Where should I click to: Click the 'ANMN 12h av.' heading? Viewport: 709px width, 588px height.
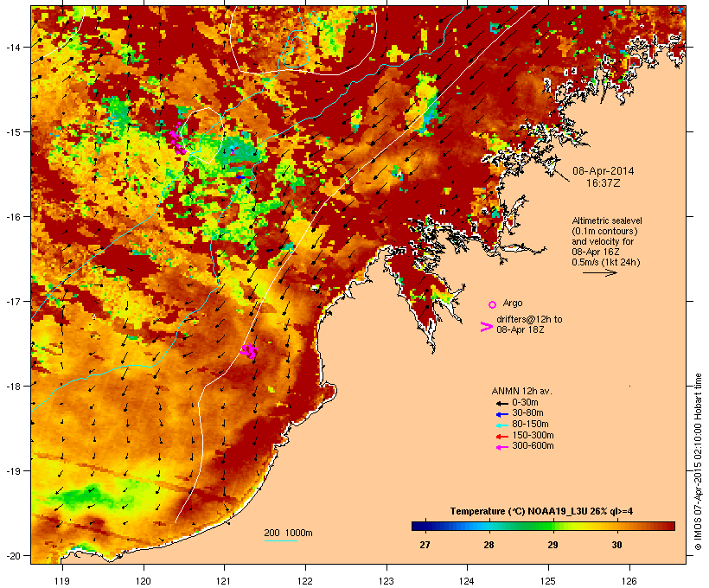[x=521, y=391]
